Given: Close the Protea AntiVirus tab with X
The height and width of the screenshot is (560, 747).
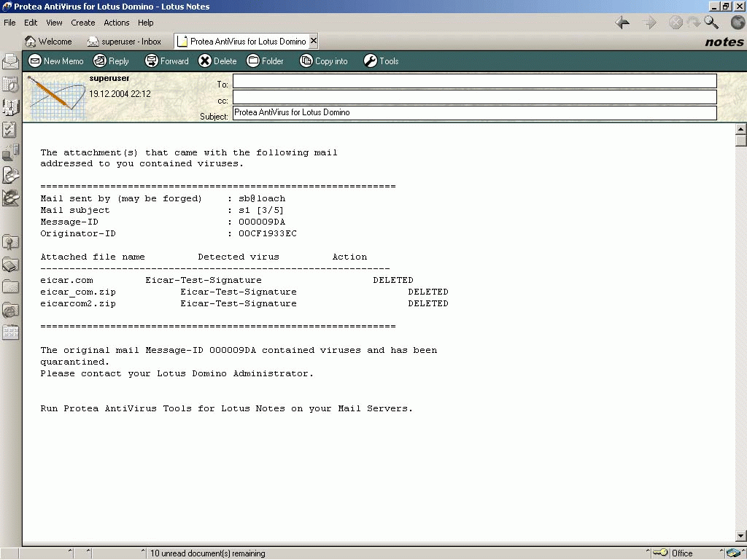Looking at the screenshot, I should pos(314,41).
